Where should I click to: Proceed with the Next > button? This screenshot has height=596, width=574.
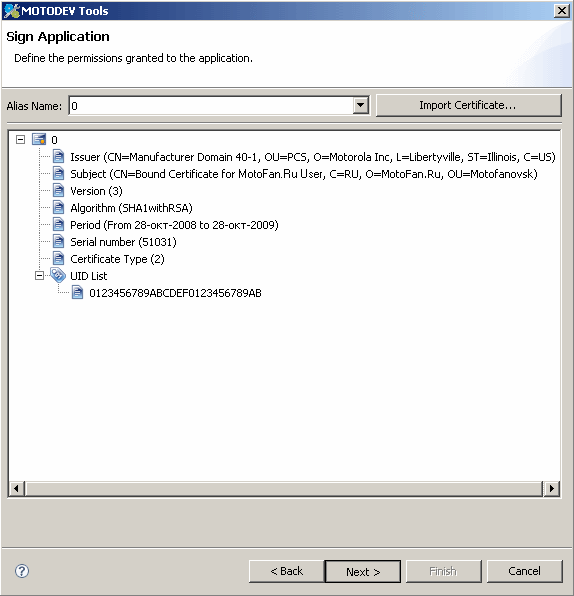(363, 571)
